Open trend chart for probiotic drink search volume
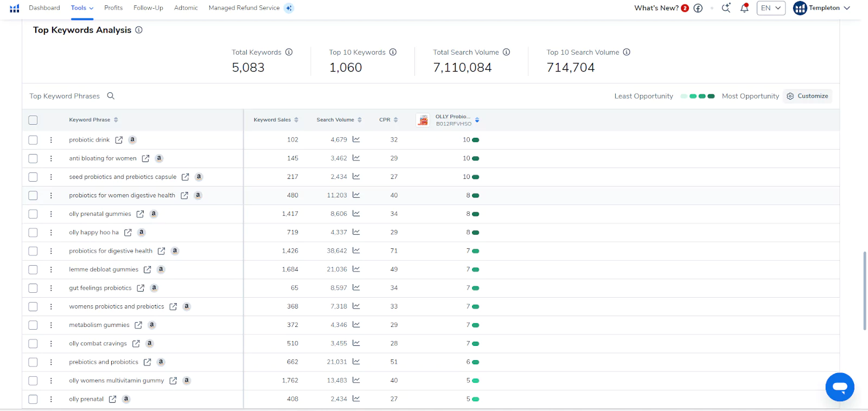 click(x=356, y=139)
